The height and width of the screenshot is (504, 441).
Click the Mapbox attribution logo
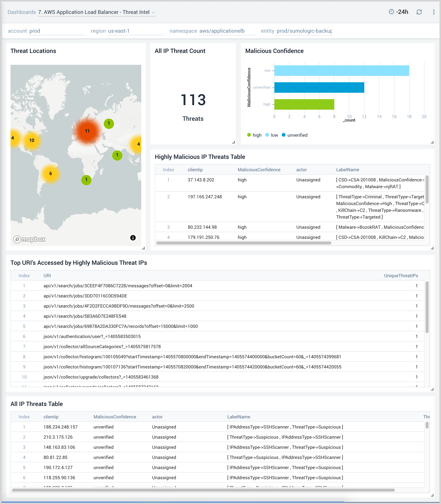click(x=29, y=239)
